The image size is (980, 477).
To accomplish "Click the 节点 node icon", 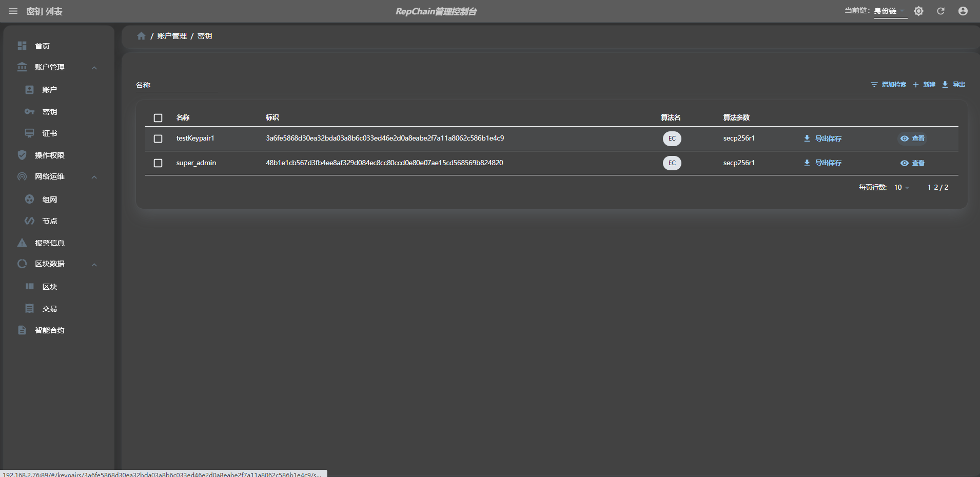I will 30,221.
